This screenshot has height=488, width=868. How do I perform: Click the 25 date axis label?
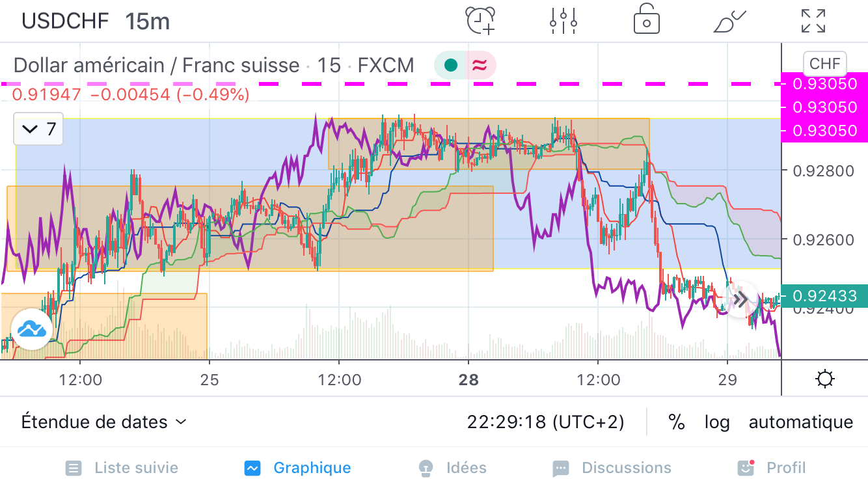(209, 379)
